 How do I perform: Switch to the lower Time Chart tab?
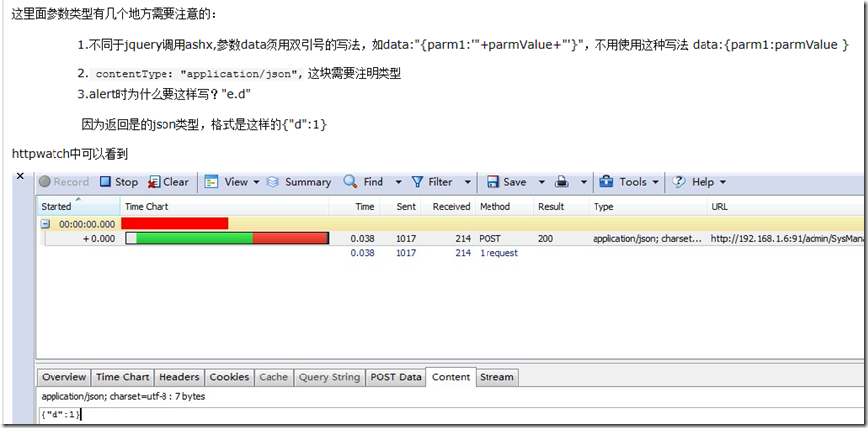pyautogui.click(x=122, y=377)
